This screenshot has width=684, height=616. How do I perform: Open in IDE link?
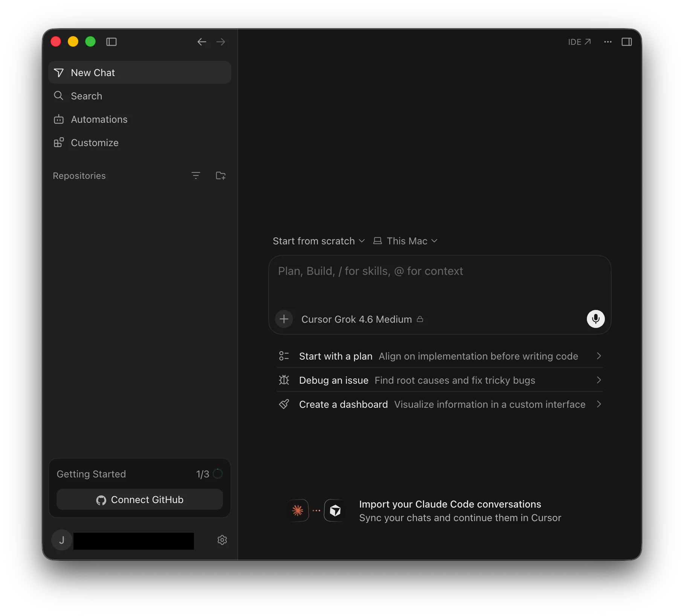pos(579,42)
